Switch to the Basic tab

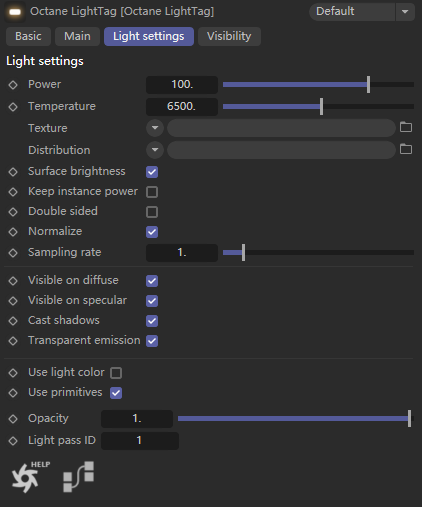tap(28, 36)
